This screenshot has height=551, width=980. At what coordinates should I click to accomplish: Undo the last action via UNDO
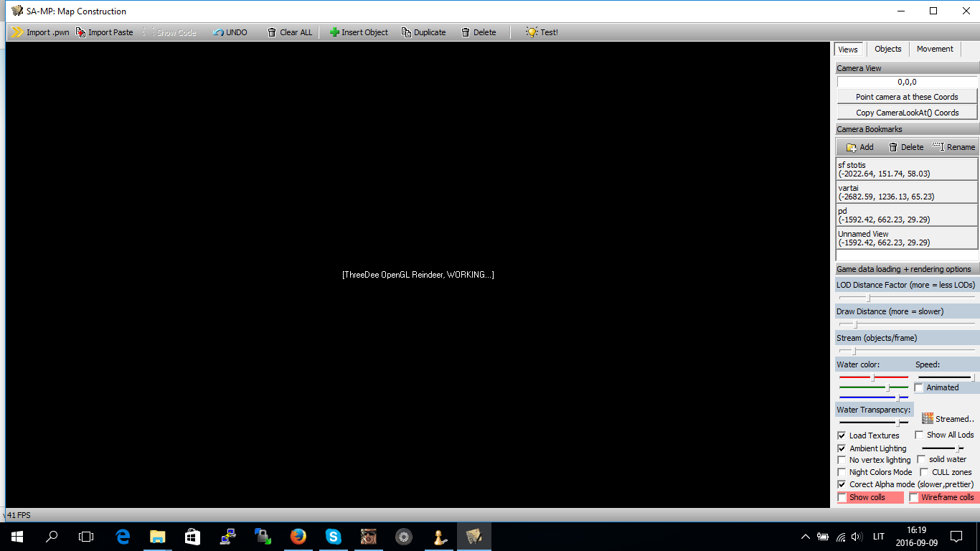pos(230,32)
